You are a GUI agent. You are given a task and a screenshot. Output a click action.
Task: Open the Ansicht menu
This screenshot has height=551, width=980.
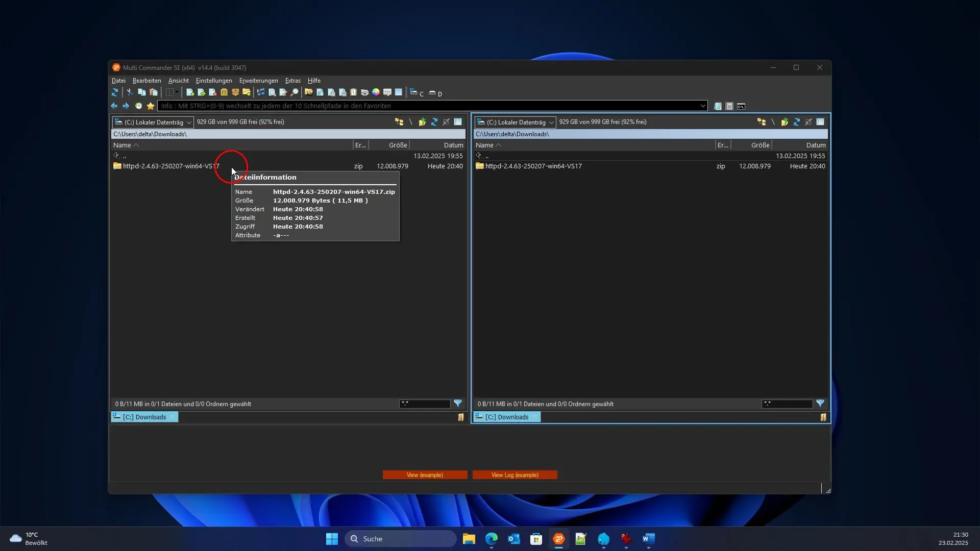pyautogui.click(x=179, y=81)
